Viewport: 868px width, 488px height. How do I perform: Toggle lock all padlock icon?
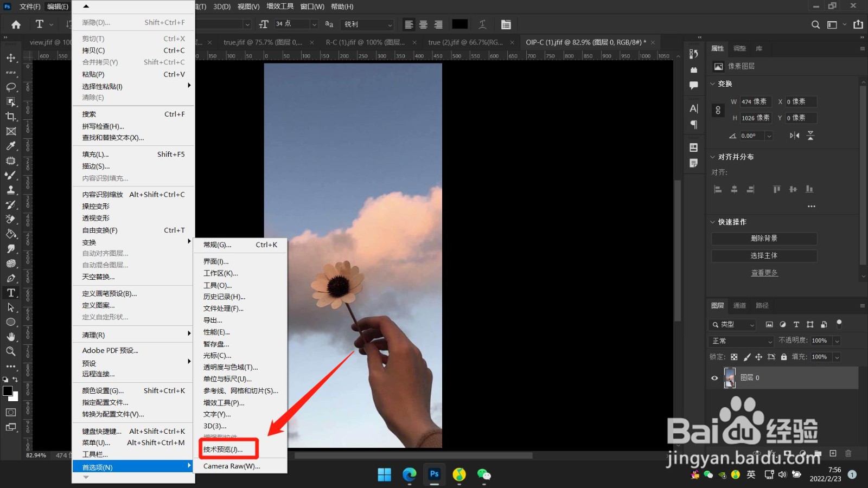tap(784, 357)
